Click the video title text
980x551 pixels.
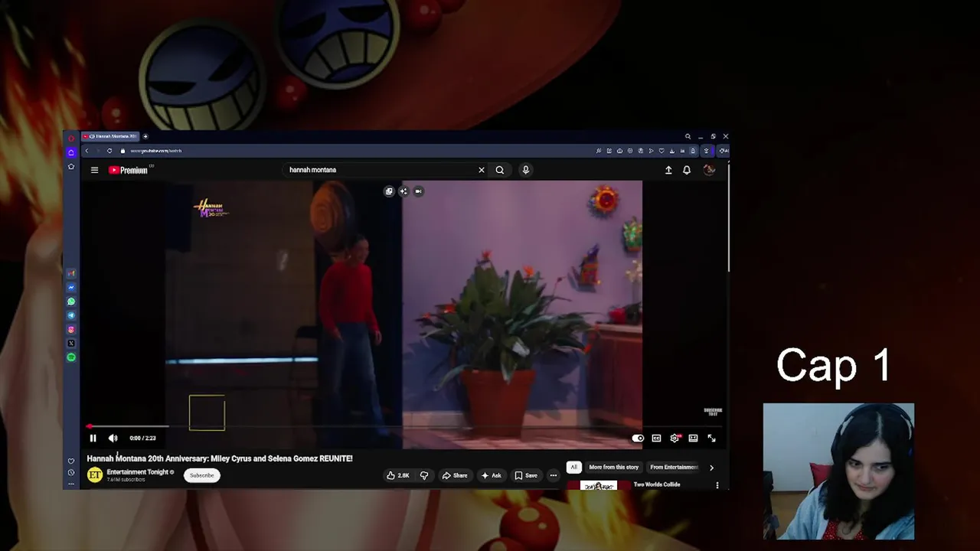[x=220, y=458]
